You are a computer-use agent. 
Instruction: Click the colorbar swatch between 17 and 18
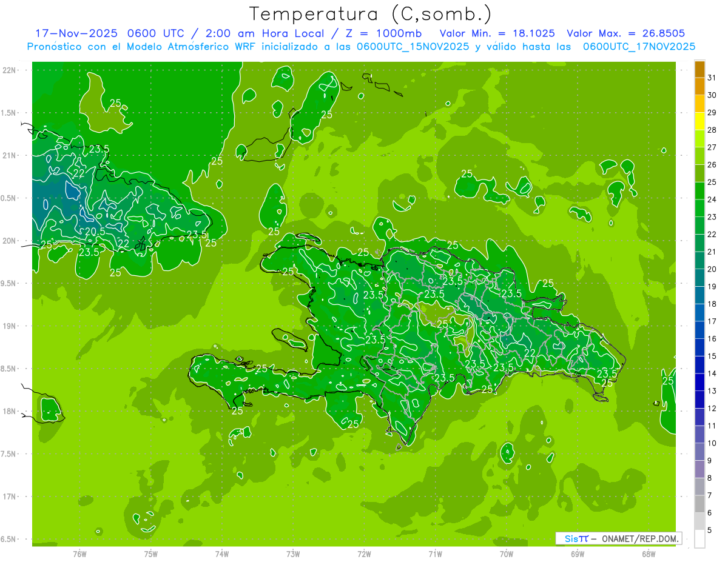pyautogui.click(x=699, y=313)
